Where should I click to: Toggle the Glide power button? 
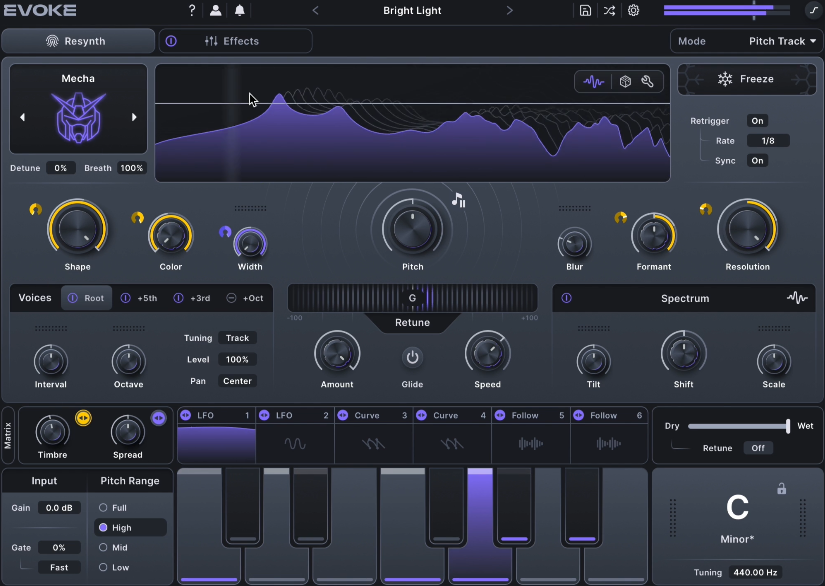pos(412,358)
